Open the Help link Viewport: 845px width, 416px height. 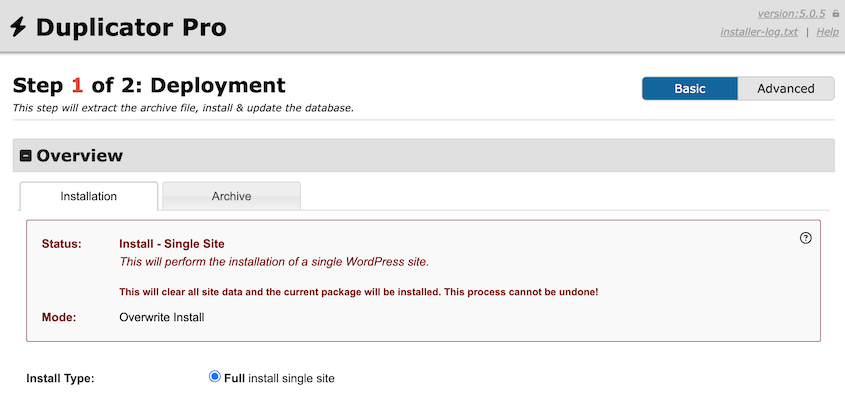[x=827, y=32]
